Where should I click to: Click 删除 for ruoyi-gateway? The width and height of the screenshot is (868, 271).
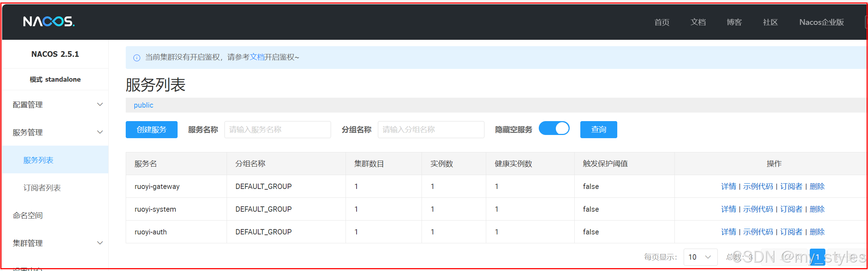coord(817,186)
